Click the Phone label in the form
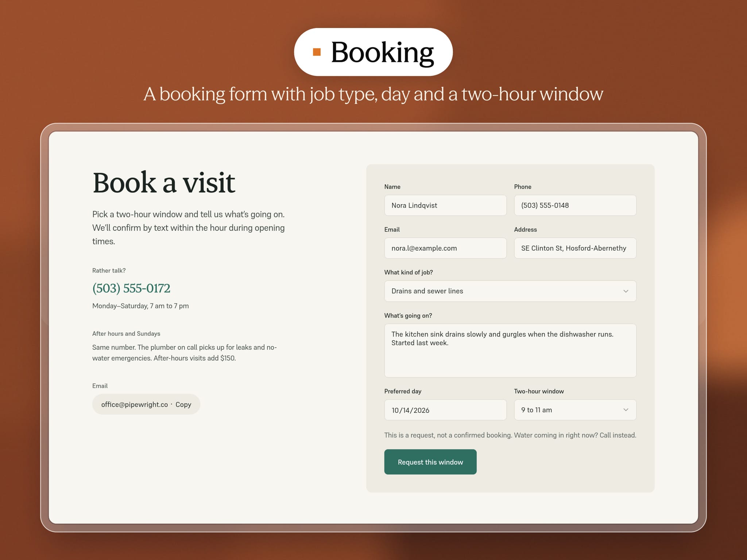The height and width of the screenshot is (560, 747). tap(523, 187)
